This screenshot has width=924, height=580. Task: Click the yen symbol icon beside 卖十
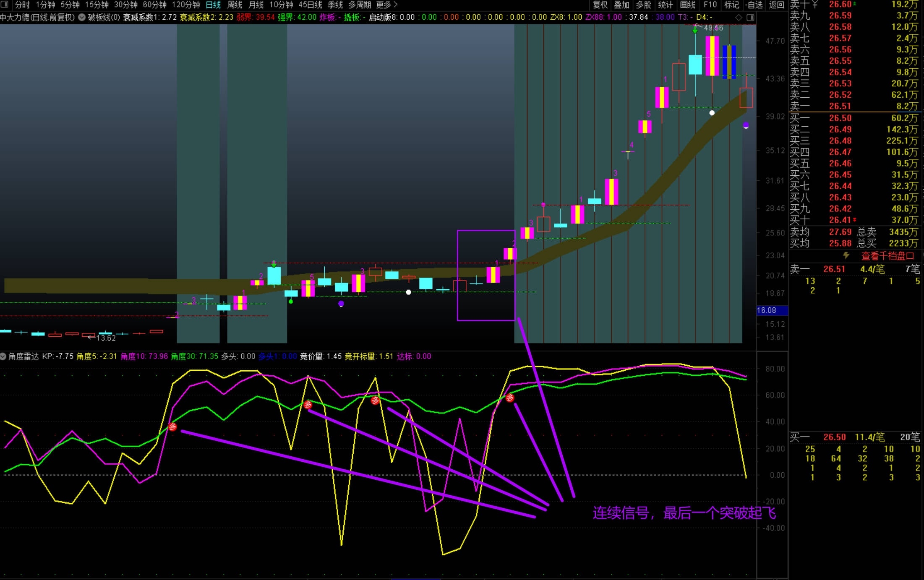(x=815, y=4)
